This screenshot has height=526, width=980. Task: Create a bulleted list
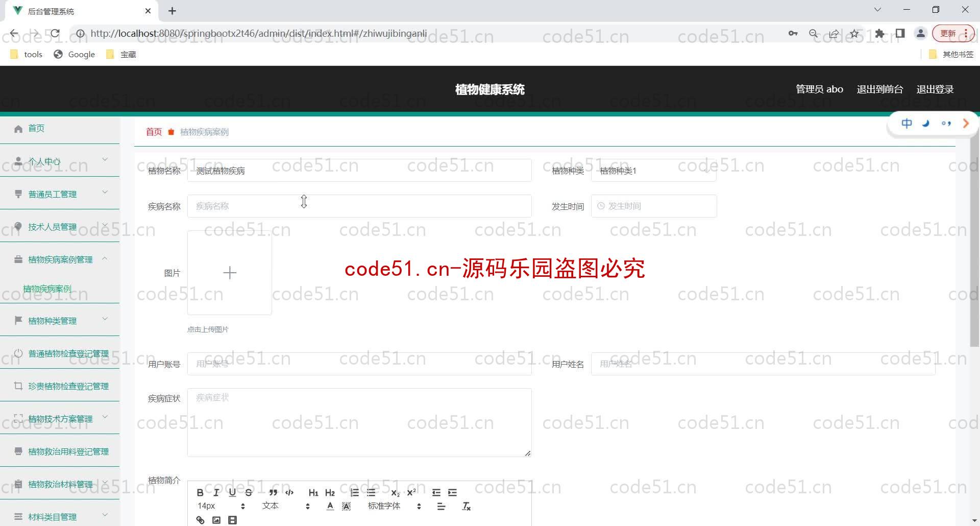[x=371, y=492]
